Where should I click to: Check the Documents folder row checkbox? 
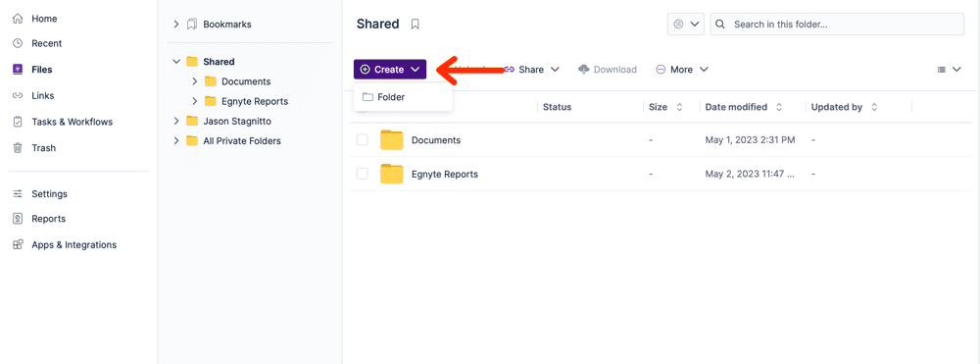[363, 140]
